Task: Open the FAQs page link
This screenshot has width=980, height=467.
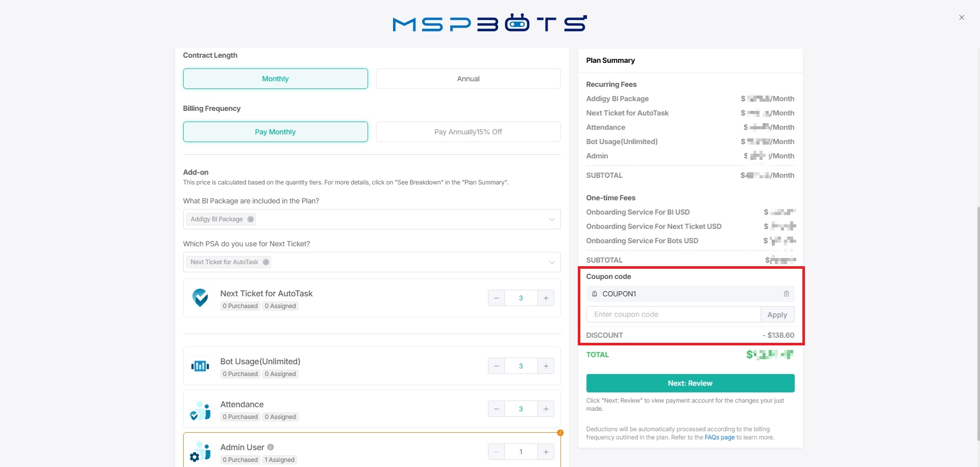Action: coord(719,437)
